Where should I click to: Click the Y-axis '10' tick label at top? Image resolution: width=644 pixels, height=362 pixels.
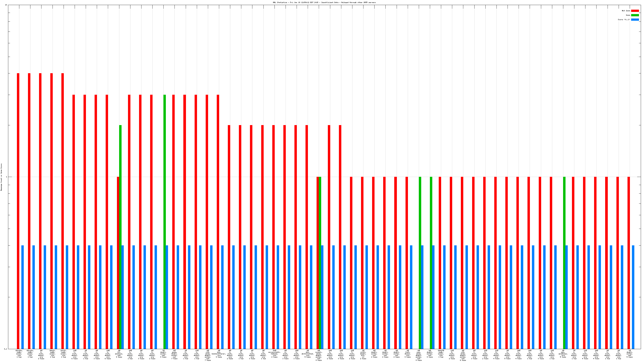click(6, 5)
